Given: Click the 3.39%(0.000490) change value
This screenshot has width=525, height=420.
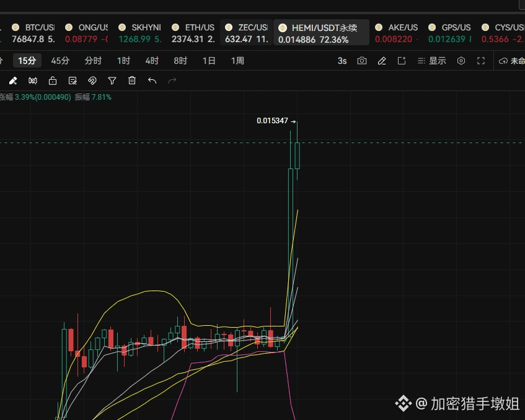Looking at the screenshot, I should 43,97.
